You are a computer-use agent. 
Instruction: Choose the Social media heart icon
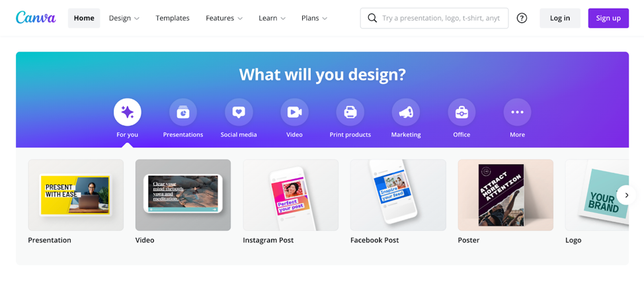tap(239, 112)
